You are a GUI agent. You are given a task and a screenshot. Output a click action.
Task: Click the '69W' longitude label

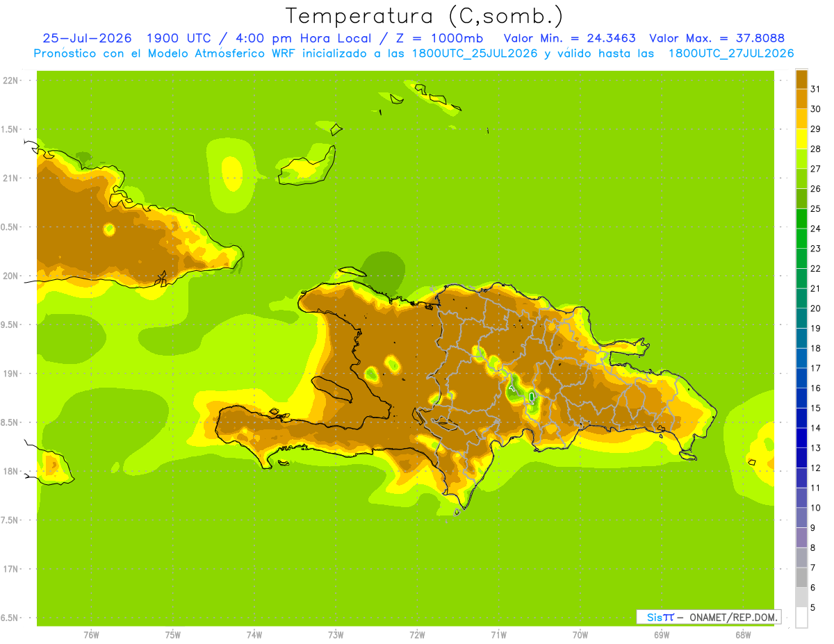[662, 635]
